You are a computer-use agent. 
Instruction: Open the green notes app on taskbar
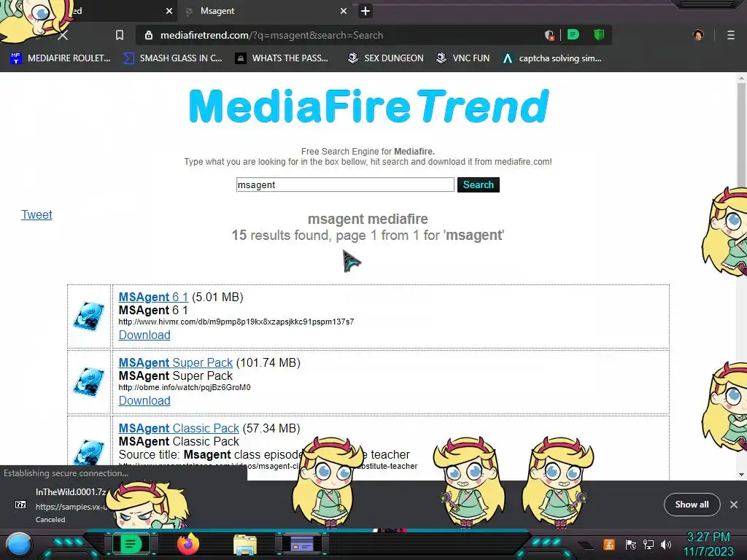131,544
